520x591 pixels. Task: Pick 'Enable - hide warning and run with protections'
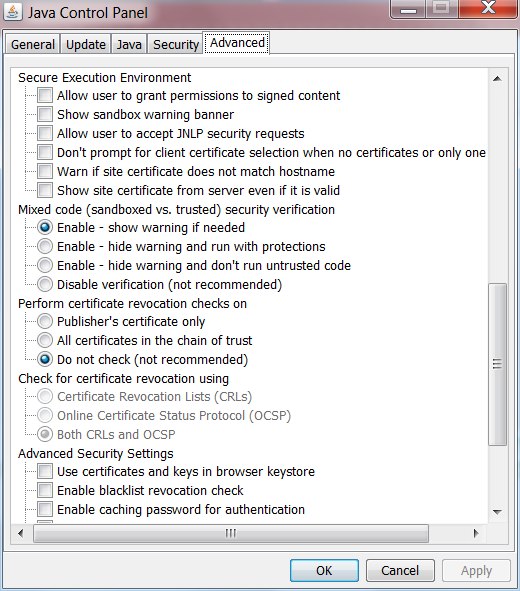click(45, 246)
